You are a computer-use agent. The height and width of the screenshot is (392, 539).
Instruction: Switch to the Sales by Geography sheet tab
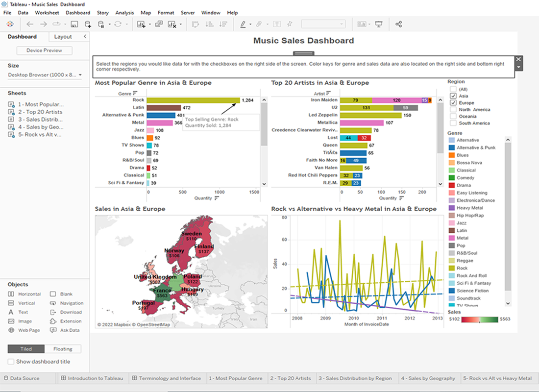[x=428, y=378]
